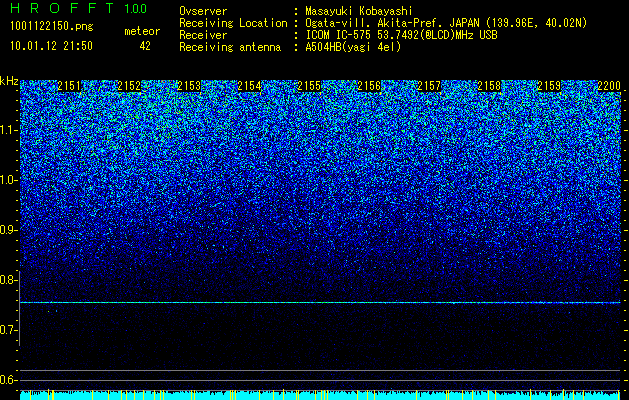Click the 2153 time marker
The height and width of the screenshot is (400, 629).
[189, 86]
